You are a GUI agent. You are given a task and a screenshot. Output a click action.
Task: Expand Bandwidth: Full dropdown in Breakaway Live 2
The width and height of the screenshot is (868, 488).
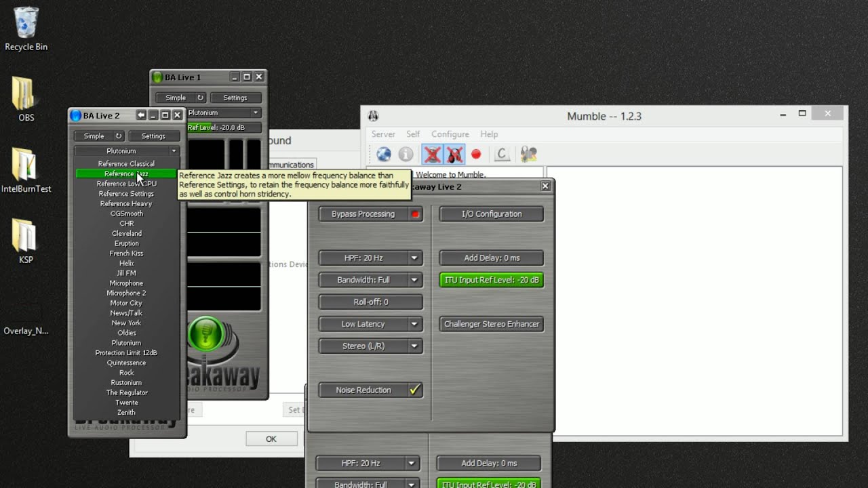371,280
